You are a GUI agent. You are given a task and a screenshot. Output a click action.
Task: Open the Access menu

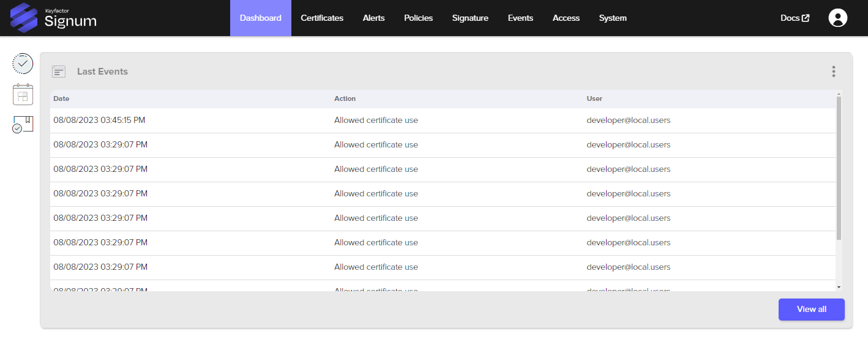(566, 18)
